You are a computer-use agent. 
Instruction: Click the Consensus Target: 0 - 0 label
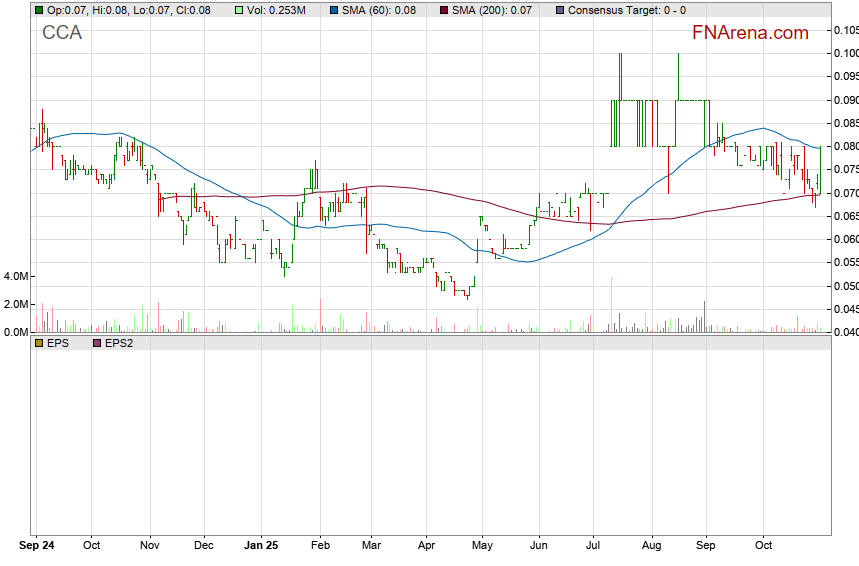click(626, 10)
